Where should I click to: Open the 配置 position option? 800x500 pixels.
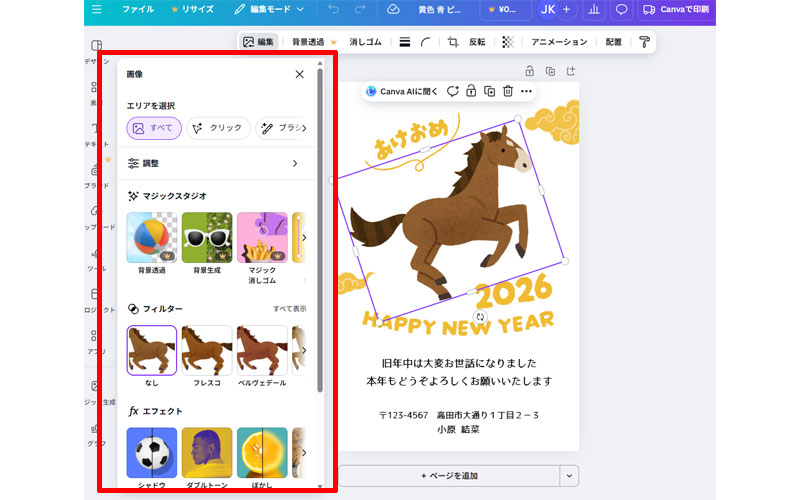pos(613,42)
